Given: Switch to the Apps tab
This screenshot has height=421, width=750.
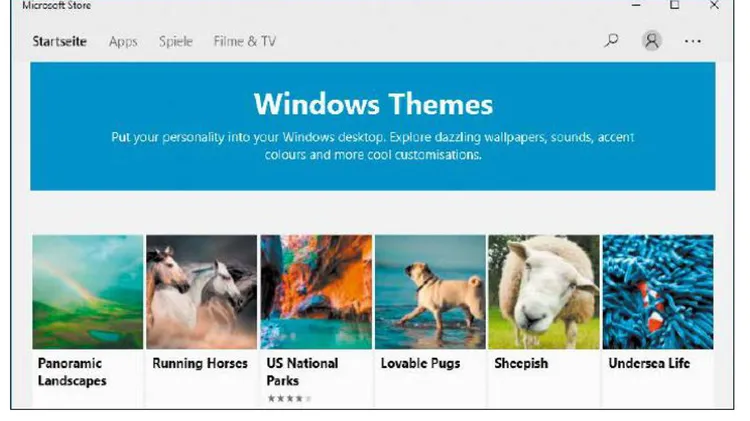Looking at the screenshot, I should pyautogui.click(x=123, y=42).
